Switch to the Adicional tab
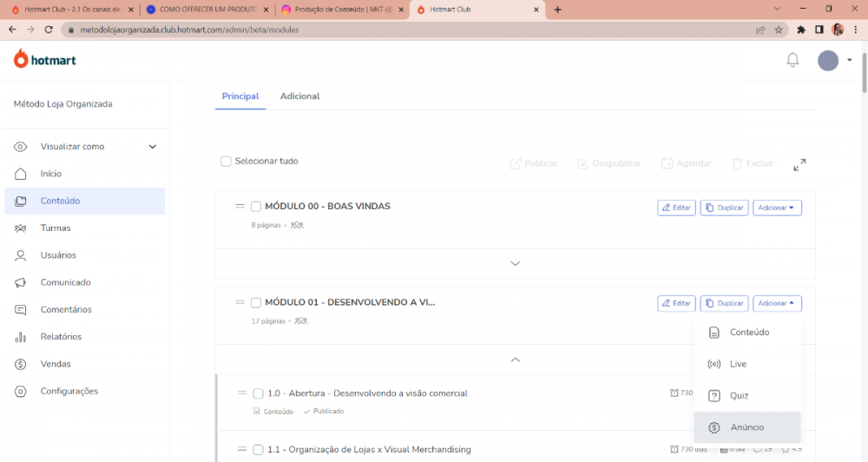Image resolution: width=868 pixels, height=462 pixels. point(299,96)
